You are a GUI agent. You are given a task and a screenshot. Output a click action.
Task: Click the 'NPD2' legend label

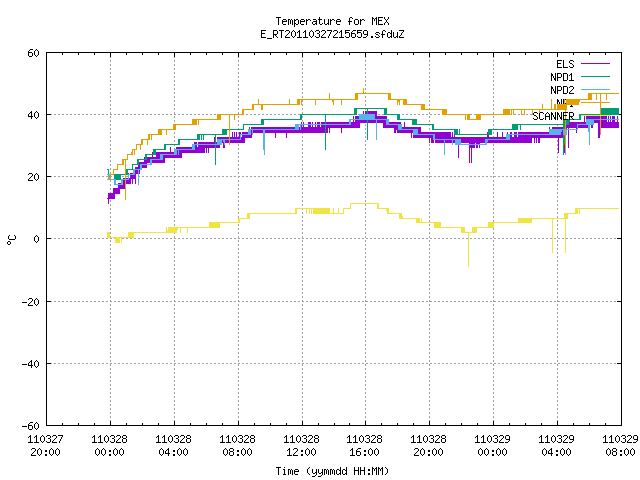(x=562, y=90)
